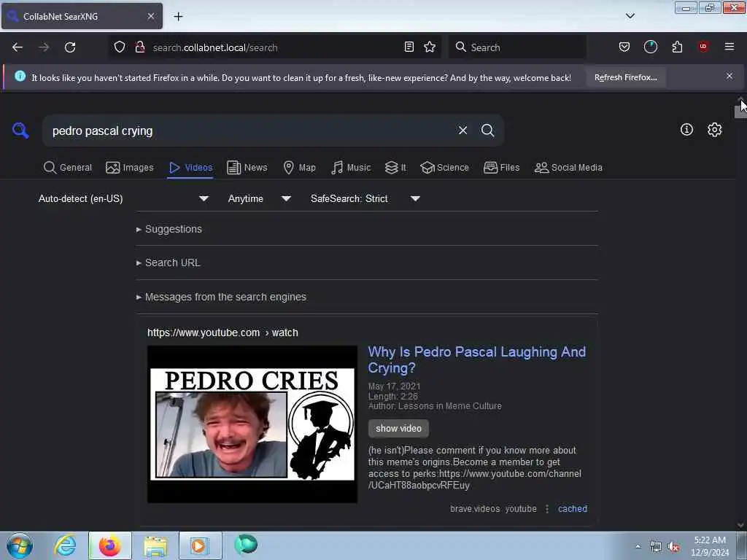This screenshot has height=560, width=747.
Task: Click the PEDRO CRIES video thumbnail
Action: (252, 424)
